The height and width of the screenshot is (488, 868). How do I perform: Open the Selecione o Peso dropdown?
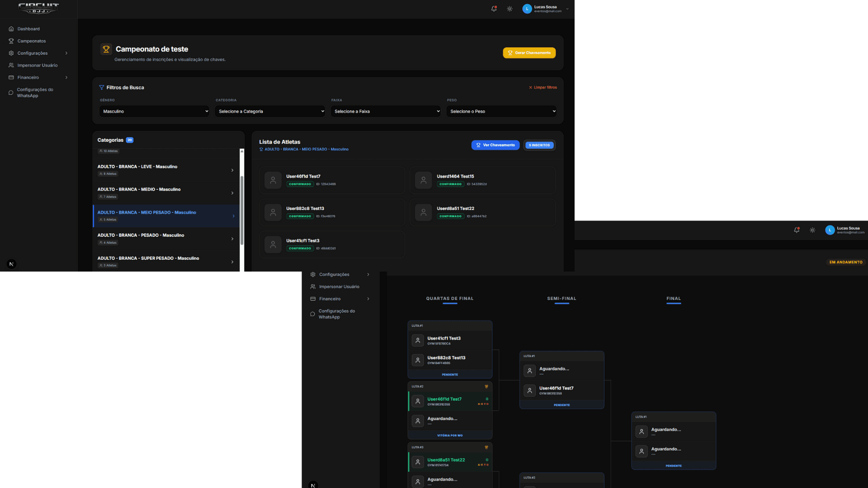pos(501,111)
